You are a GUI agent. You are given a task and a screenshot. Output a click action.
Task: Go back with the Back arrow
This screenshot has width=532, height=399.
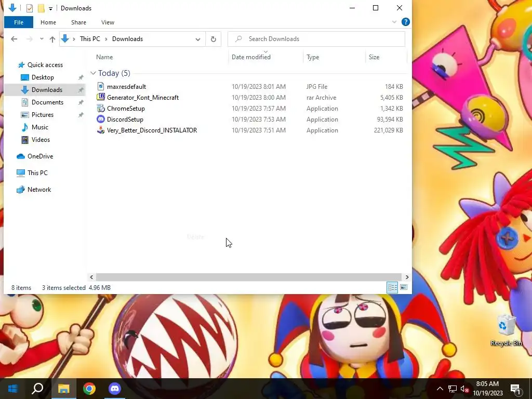coord(14,39)
